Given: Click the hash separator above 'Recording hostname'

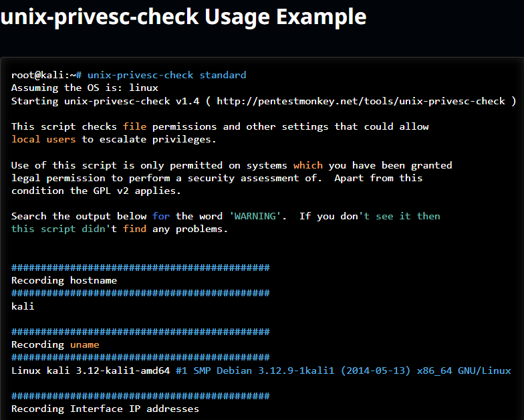Looking at the screenshot, I should [x=140, y=268].
